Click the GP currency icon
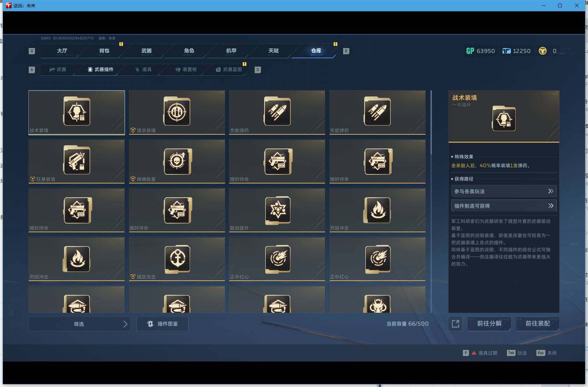Viewport: 588px width, 387px height. (470, 51)
